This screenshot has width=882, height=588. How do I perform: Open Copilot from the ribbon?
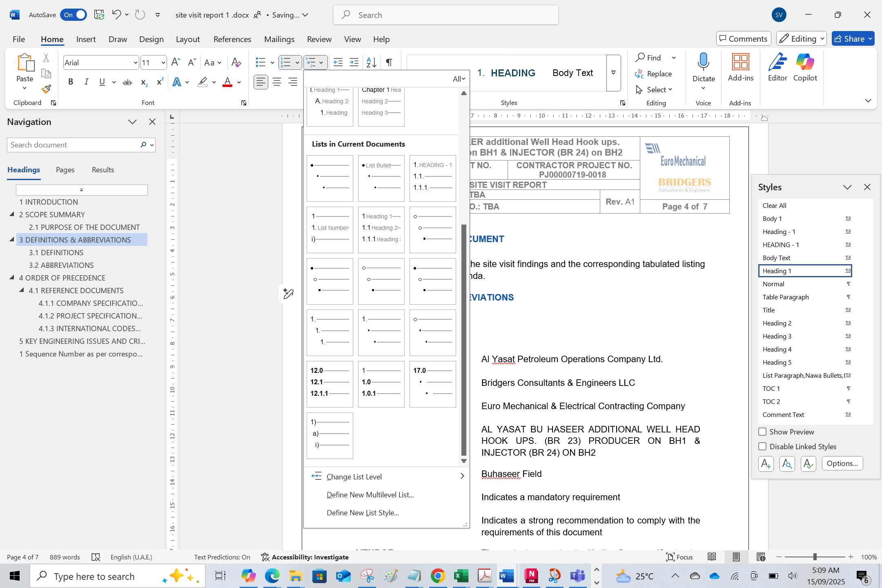coord(805,68)
